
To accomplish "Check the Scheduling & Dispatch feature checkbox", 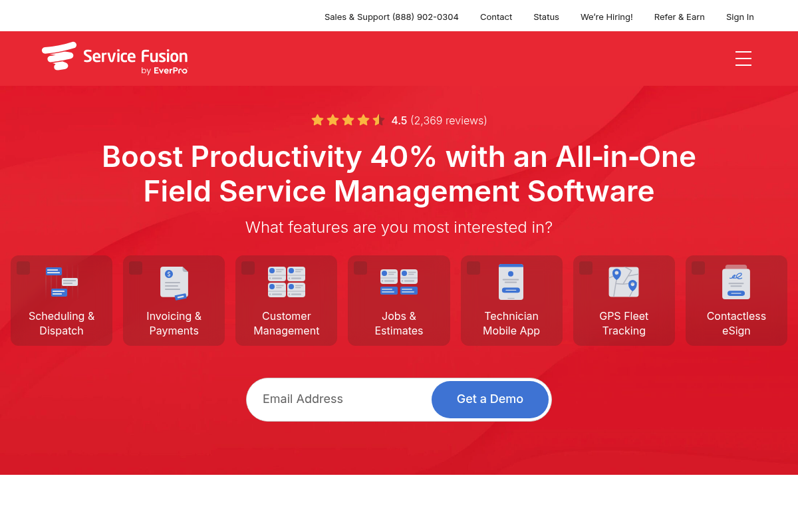I will pos(23,267).
